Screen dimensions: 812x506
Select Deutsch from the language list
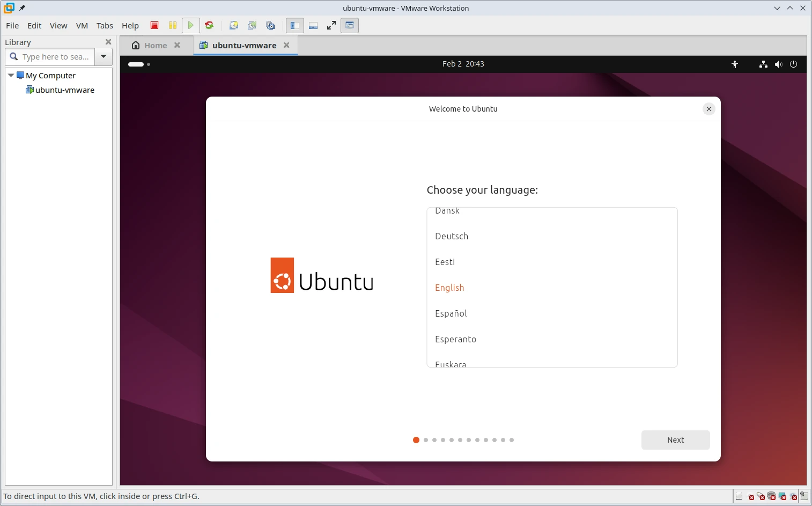pos(452,236)
